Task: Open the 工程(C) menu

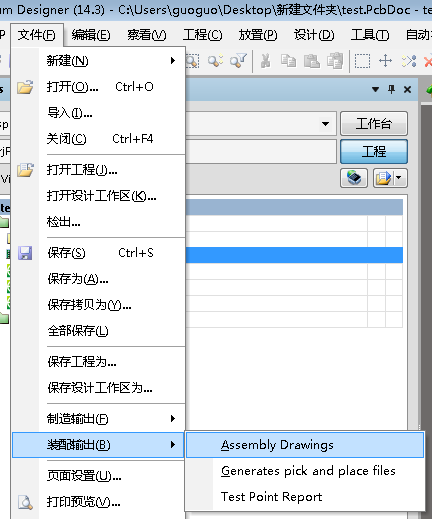Action: (x=202, y=35)
